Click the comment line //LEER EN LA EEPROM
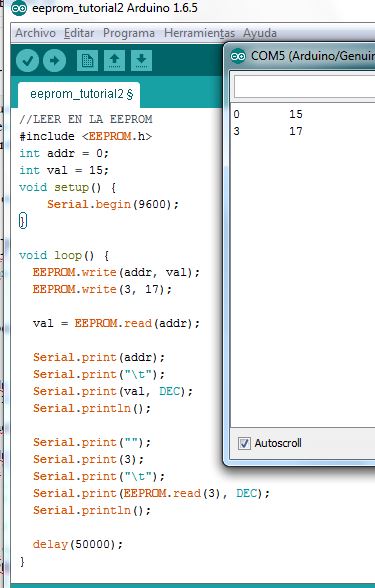The height and width of the screenshot is (588, 375). (86, 119)
